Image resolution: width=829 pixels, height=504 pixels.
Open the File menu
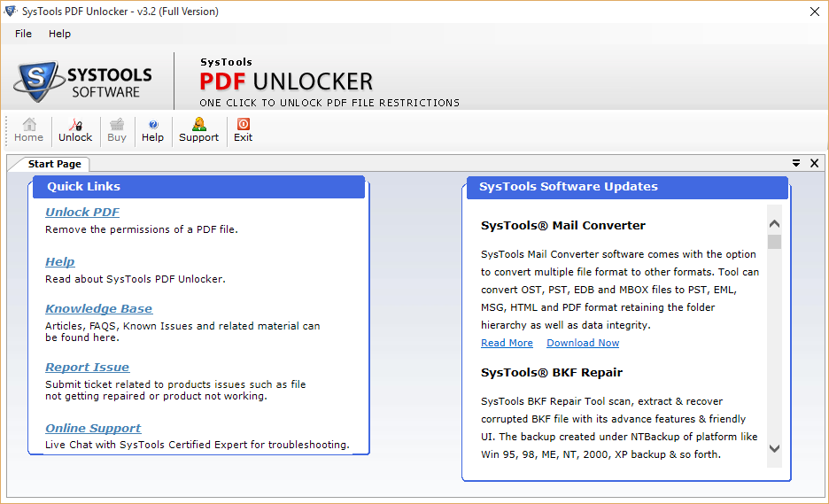tap(23, 34)
